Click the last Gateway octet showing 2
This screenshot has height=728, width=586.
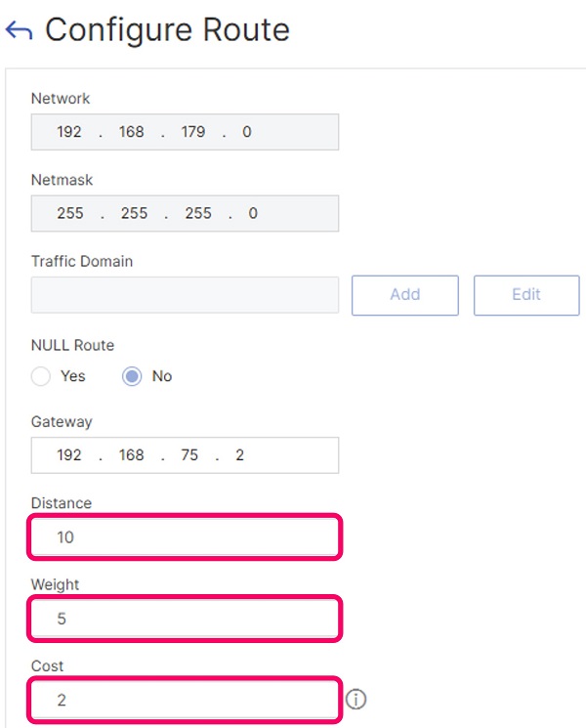239,455
